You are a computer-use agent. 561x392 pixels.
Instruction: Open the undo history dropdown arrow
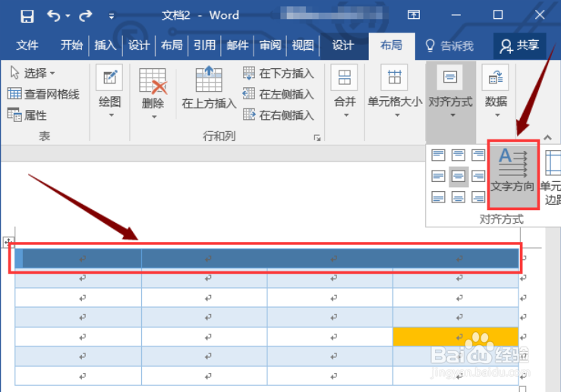point(68,16)
